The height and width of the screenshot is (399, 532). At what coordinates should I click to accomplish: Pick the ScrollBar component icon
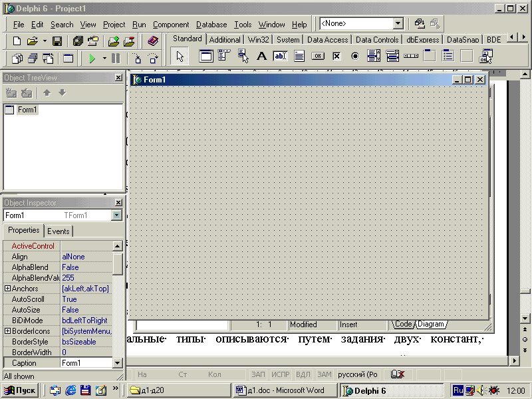point(411,56)
